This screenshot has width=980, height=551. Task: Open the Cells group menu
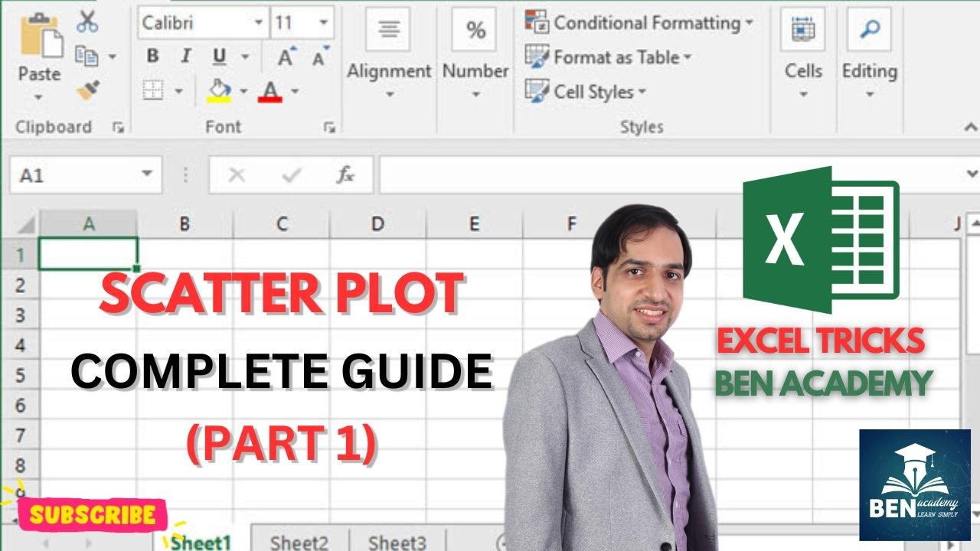(803, 55)
